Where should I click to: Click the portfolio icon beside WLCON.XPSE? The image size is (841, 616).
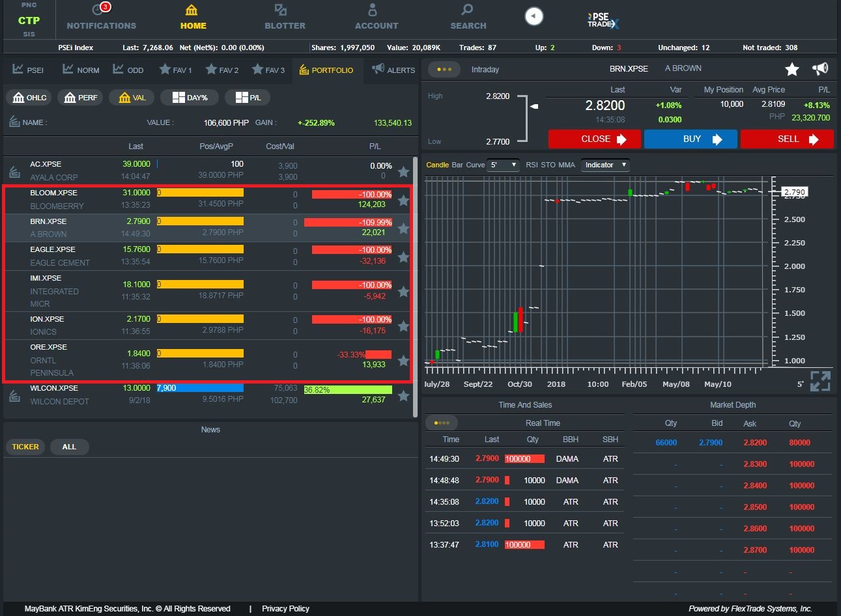point(14,395)
